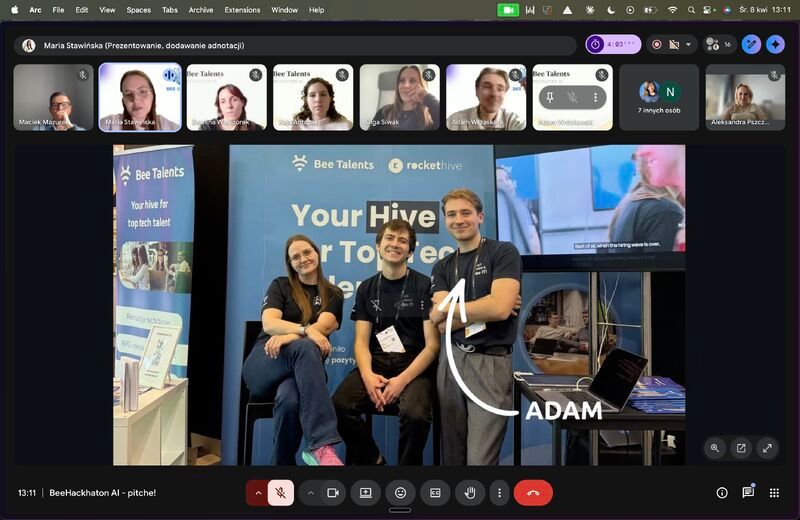Open date and time 'Śr. 8 kwi 13:11'
The image size is (800, 520).
tap(765, 10)
